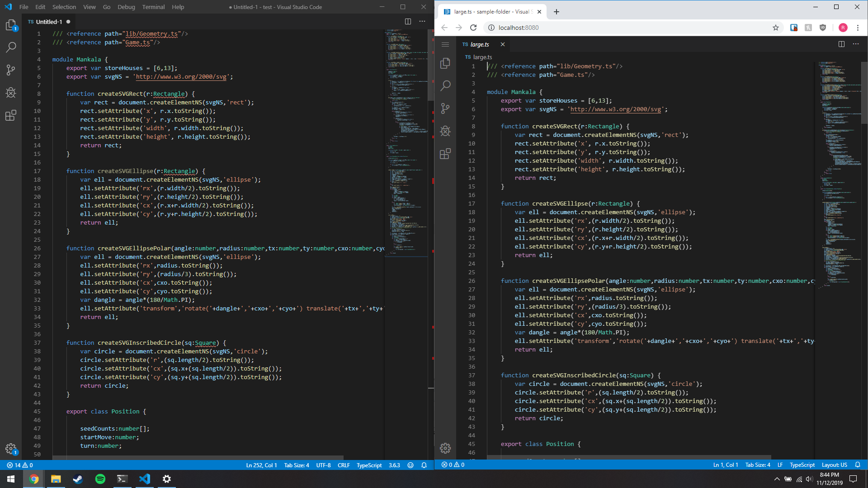Open feedback smiley in left status bar
Screen dimensions: 868x488
point(410,465)
